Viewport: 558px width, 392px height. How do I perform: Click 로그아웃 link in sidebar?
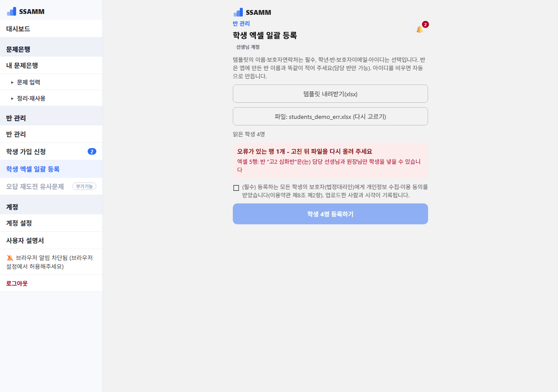pyautogui.click(x=17, y=284)
